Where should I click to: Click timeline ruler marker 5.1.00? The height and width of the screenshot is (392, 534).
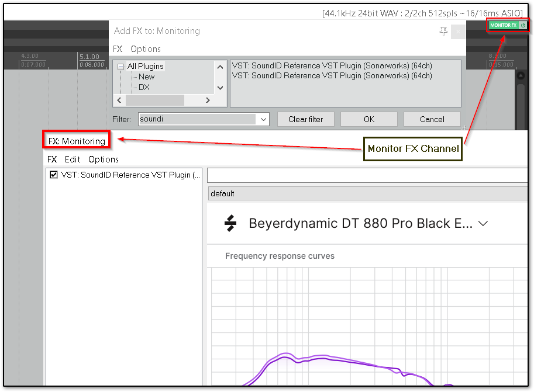point(89,57)
